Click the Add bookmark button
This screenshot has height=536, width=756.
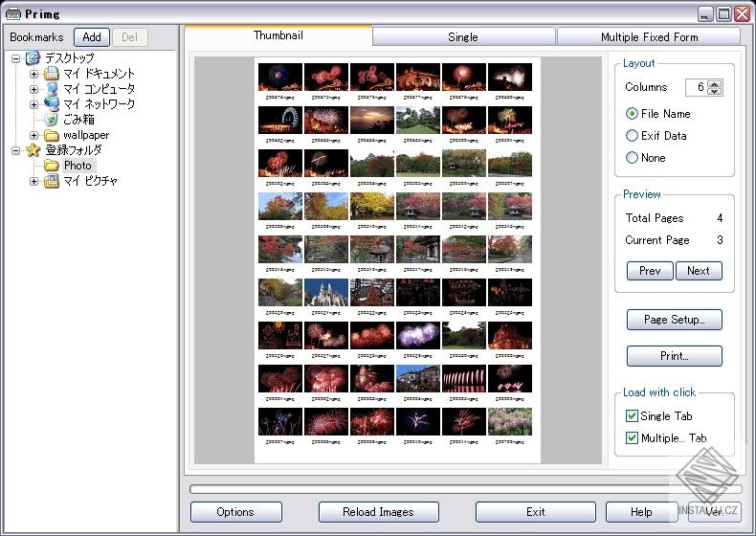[x=92, y=37]
